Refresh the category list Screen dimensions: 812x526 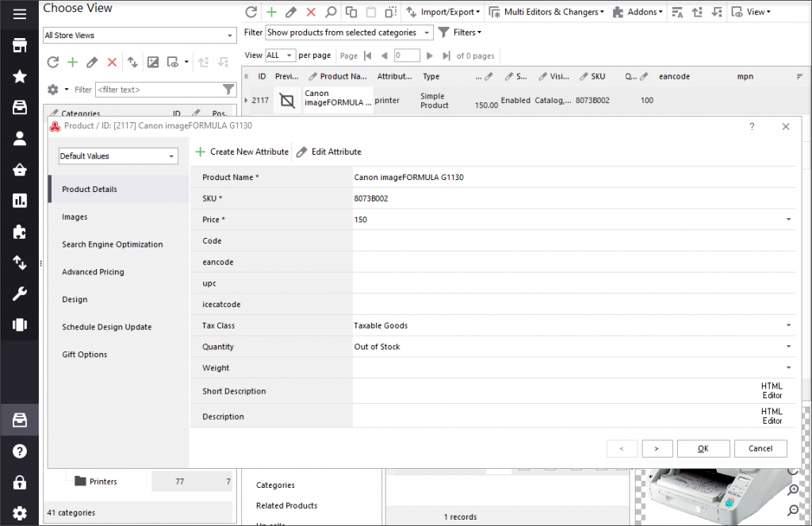[53, 62]
